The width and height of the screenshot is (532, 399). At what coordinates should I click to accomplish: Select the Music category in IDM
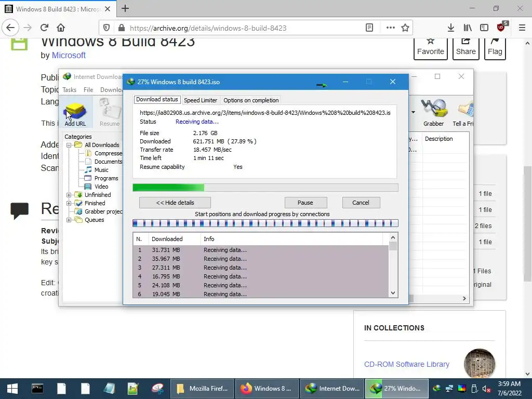pos(101,170)
